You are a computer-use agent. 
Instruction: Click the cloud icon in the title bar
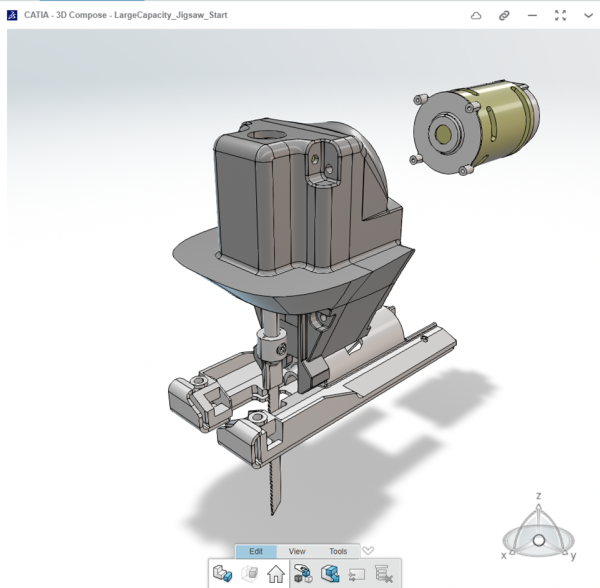(477, 15)
